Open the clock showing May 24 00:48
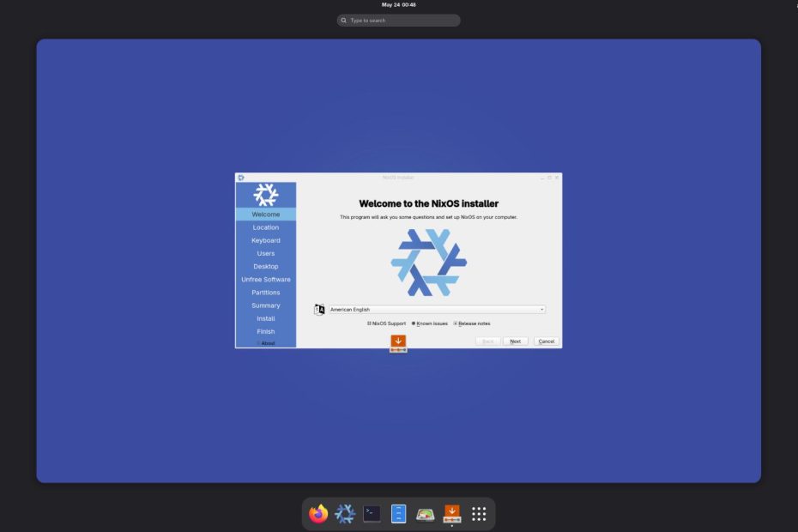 (398, 4)
